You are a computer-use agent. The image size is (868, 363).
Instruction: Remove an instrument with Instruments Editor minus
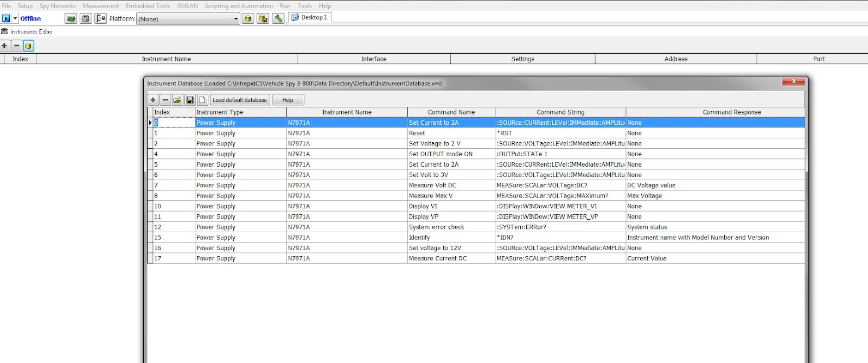pos(16,46)
